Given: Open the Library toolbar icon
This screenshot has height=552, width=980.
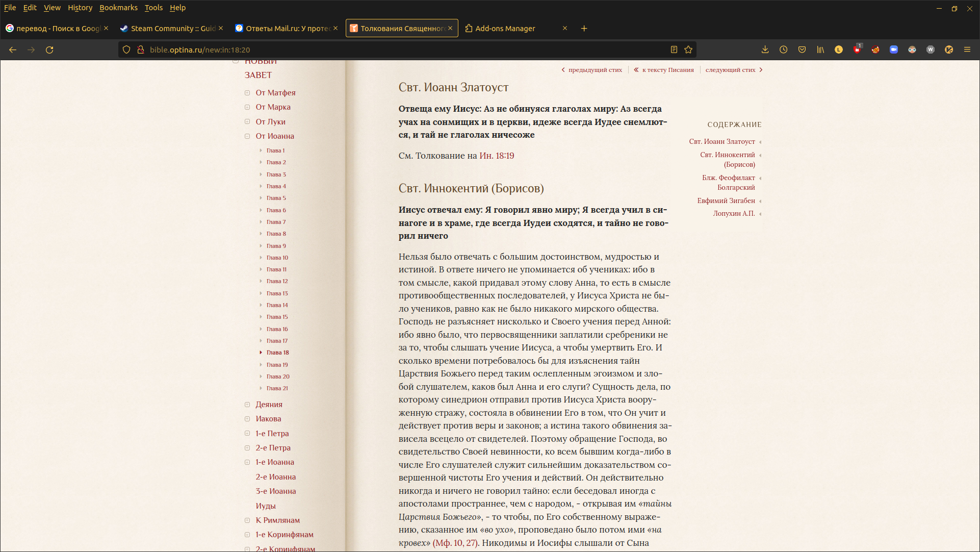Looking at the screenshot, I should point(820,49).
